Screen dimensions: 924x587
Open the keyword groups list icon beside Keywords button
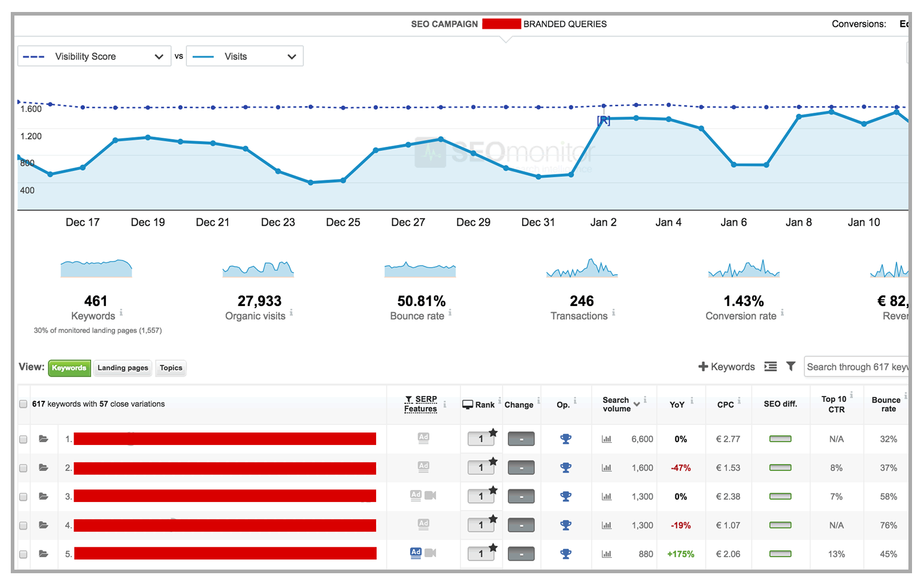coord(771,366)
